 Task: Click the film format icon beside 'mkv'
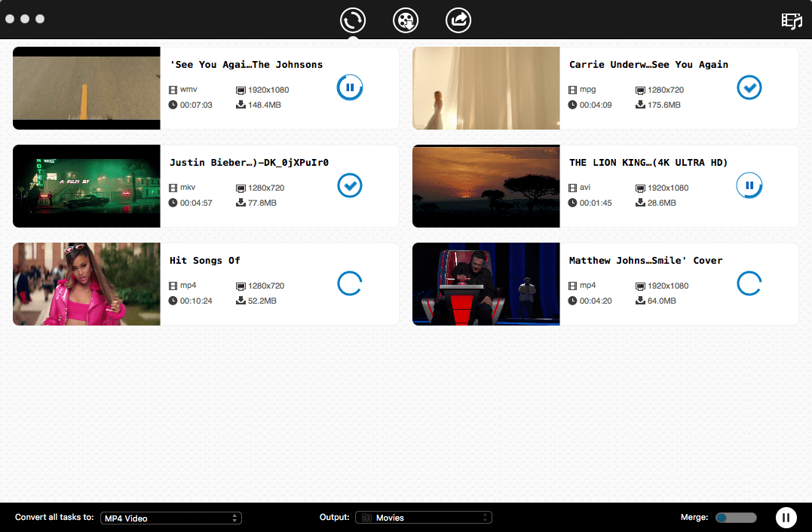pyautogui.click(x=173, y=188)
